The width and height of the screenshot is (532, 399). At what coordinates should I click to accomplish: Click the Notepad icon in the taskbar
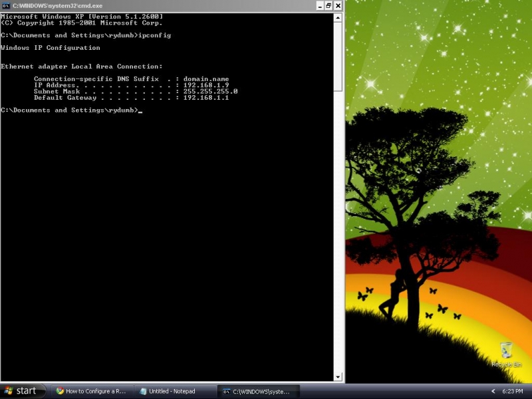click(x=143, y=391)
